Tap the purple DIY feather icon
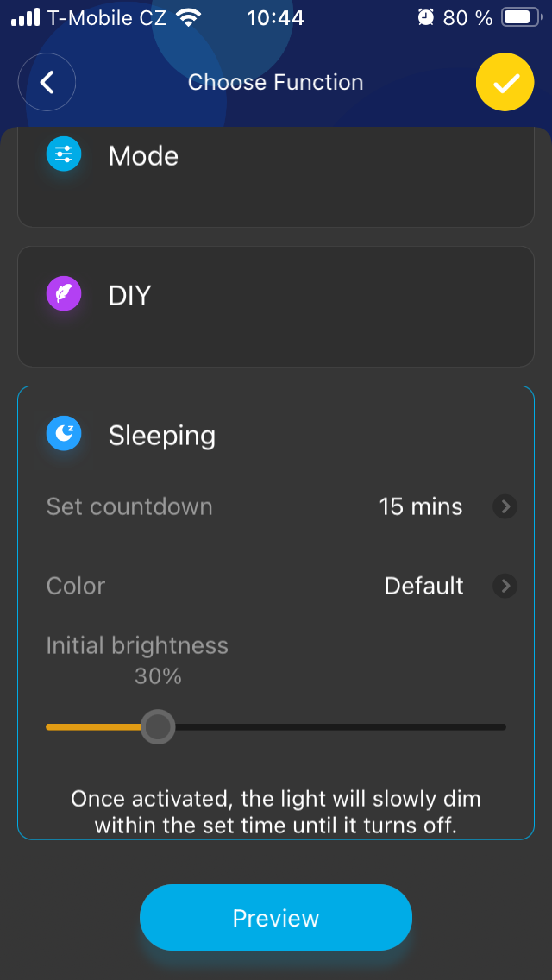This screenshot has height=980, width=552. click(x=64, y=295)
